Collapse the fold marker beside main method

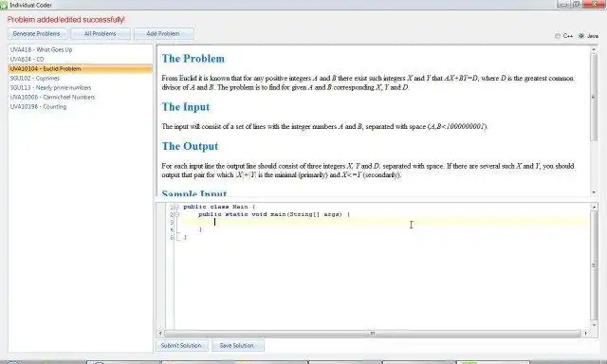pyautogui.click(x=176, y=214)
